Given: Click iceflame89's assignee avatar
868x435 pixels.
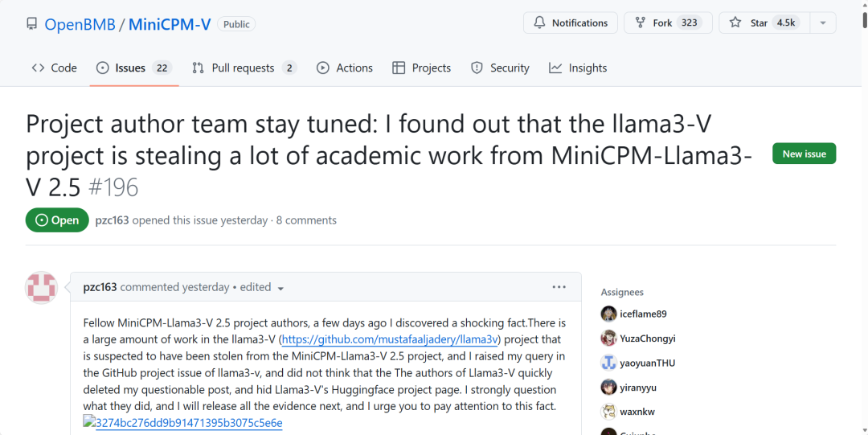Looking at the screenshot, I should tap(609, 314).
